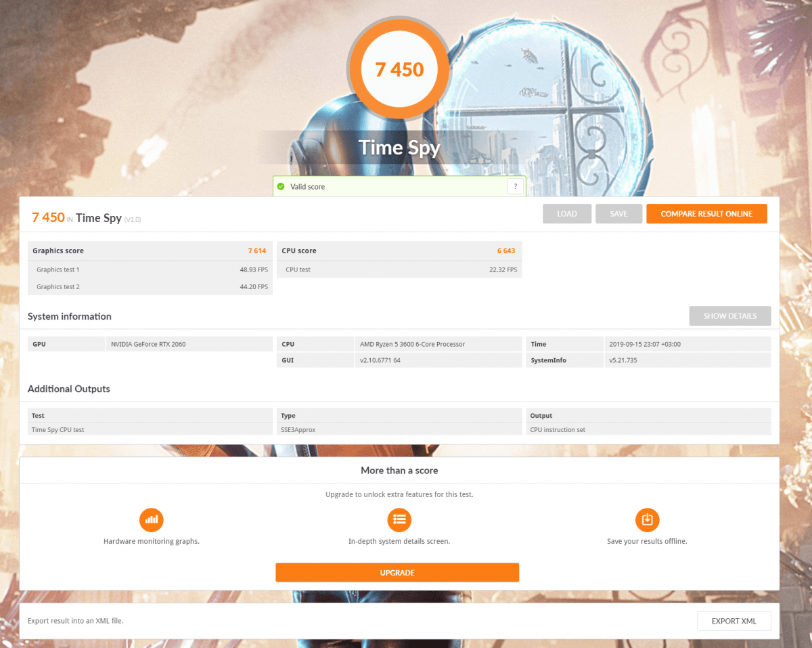Click the 7 450 in Time Spy (V1.0) header
This screenshot has height=648, width=812.
point(87,218)
